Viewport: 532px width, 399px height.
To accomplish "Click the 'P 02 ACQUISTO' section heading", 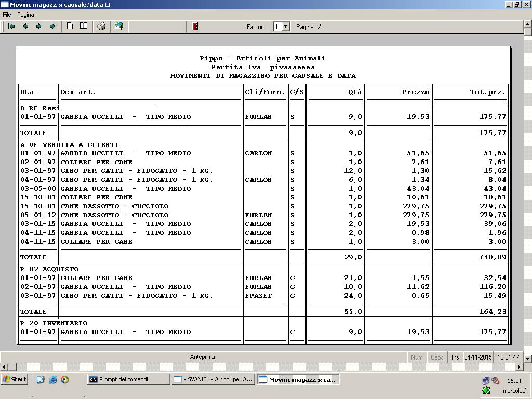I will (x=49, y=269).
